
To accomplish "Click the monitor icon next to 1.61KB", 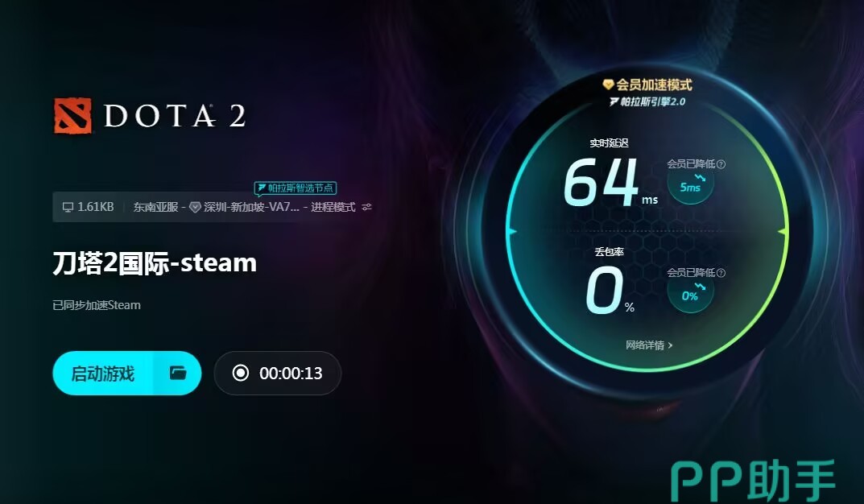I will pos(68,207).
